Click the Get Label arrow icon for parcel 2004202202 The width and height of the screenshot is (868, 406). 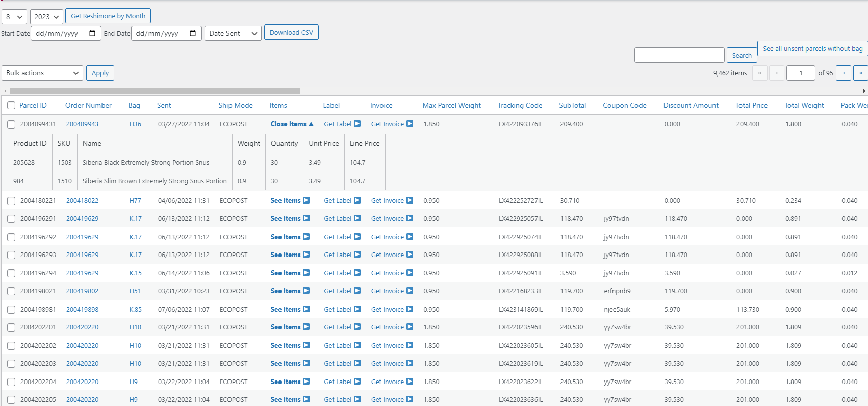pyautogui.click(x=358, y=345)
